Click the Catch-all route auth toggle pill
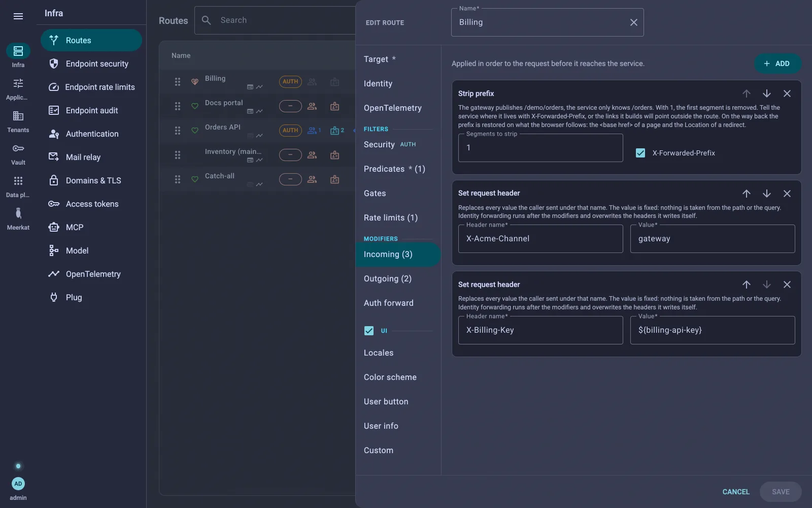 pos(290,179)
